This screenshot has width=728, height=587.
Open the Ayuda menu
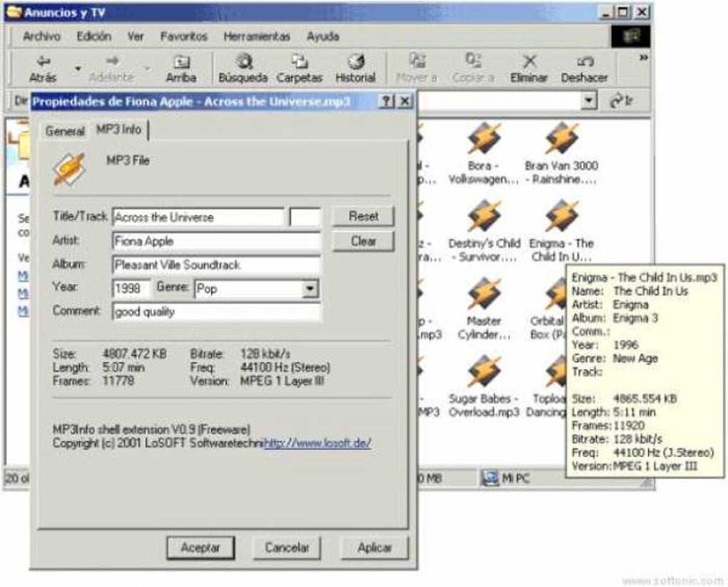tap(323, 36)
